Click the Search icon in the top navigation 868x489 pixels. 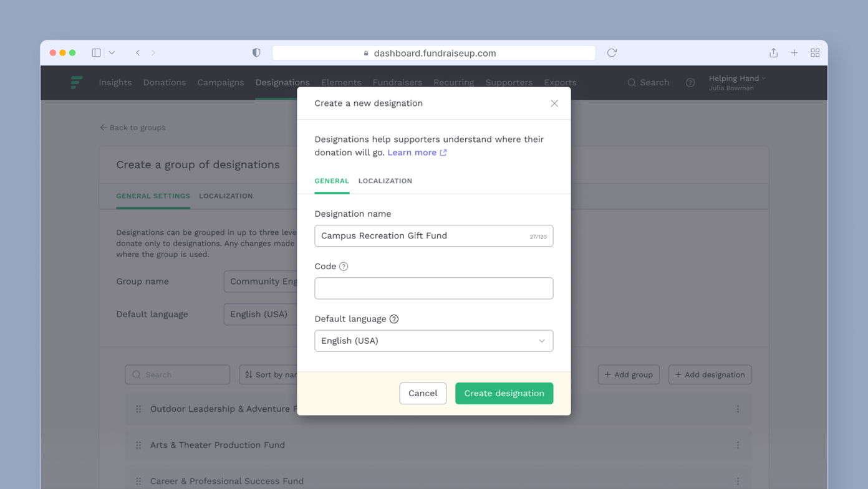(632, 82)
